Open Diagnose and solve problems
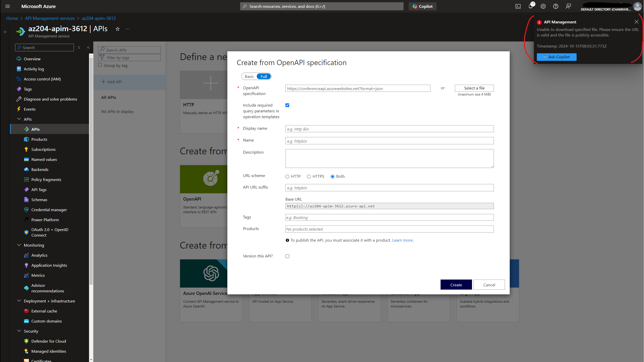Screen dimensions: 644x362 tap(50, 99)
